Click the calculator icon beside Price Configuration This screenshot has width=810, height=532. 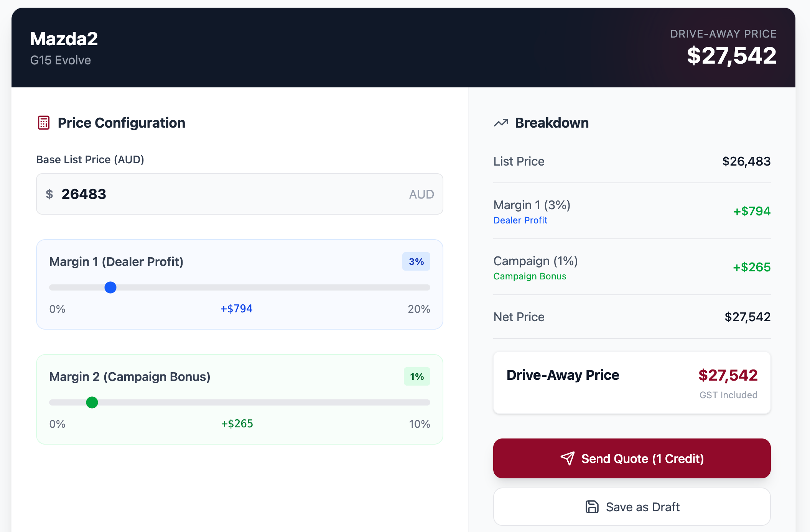pyautogui.click(x=44, y=123)
